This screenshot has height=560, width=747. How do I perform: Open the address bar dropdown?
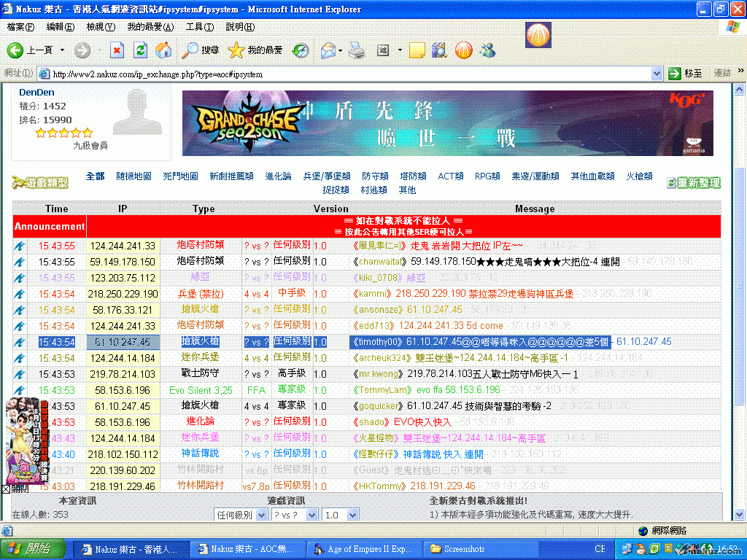point(657,74)
